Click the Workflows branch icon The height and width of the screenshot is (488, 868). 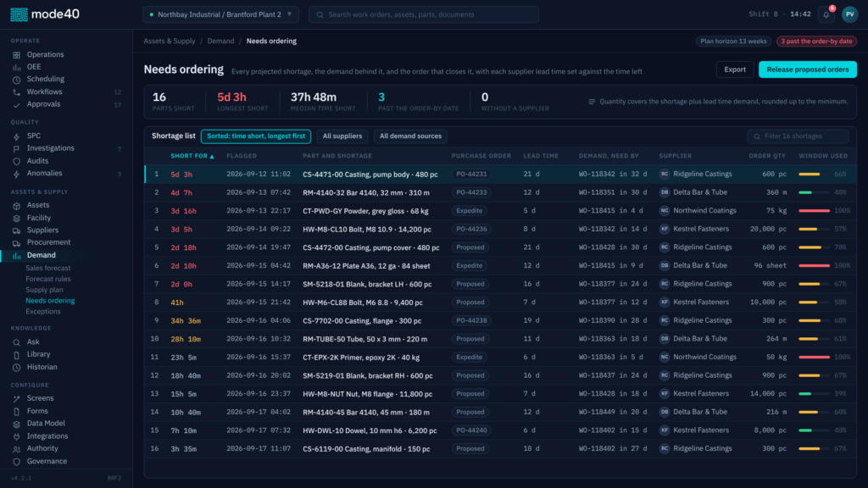(x=17, y=91)
